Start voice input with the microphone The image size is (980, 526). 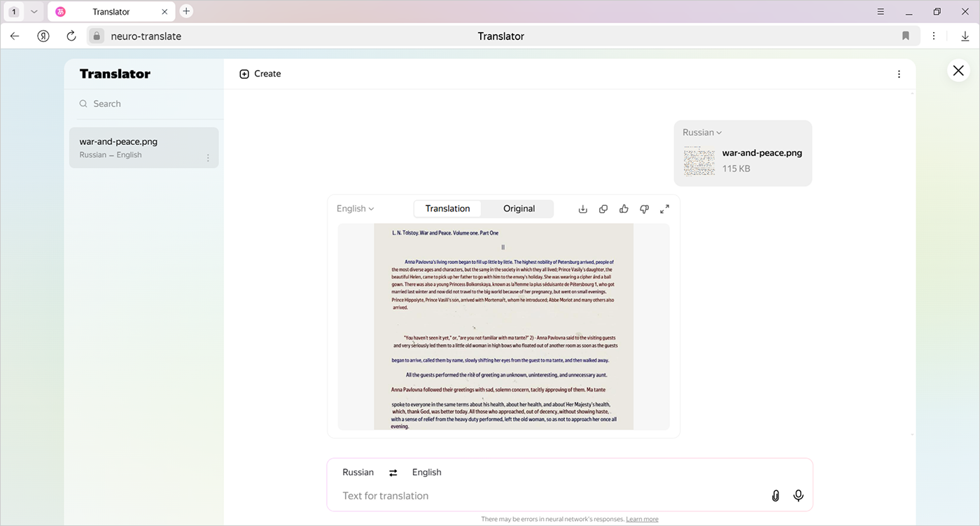tap(798, 496)
